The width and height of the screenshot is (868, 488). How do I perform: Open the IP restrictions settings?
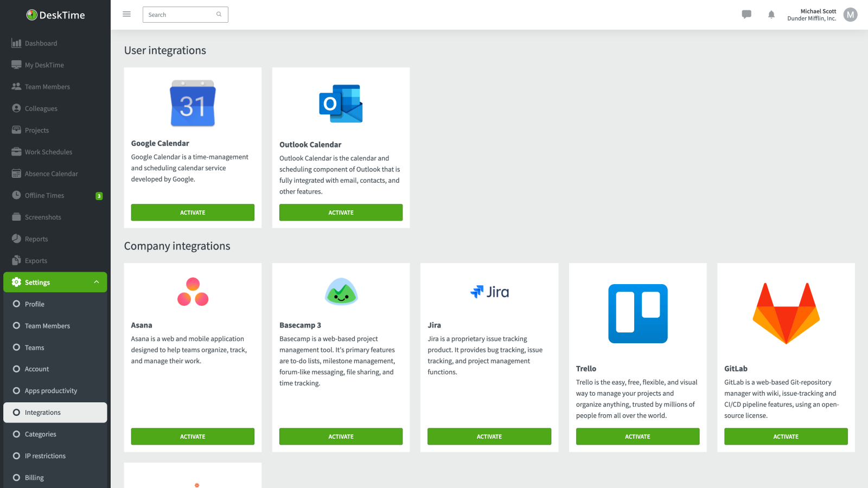click(45, 455)
